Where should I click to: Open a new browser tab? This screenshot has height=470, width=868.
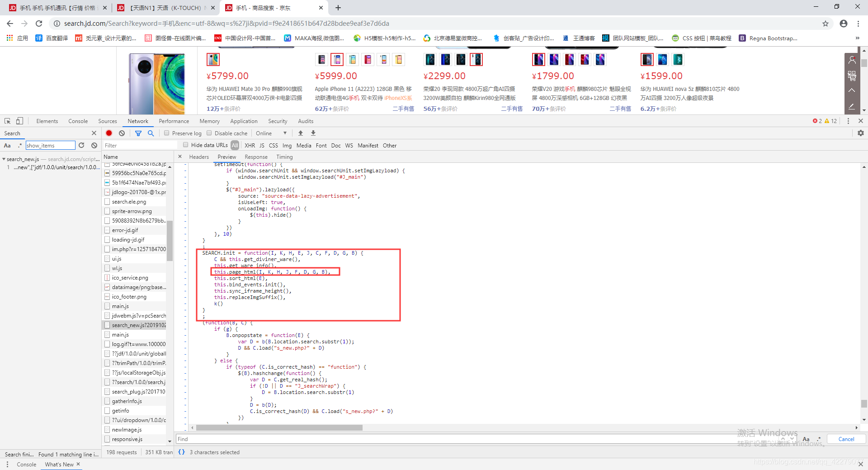point(338,8)
